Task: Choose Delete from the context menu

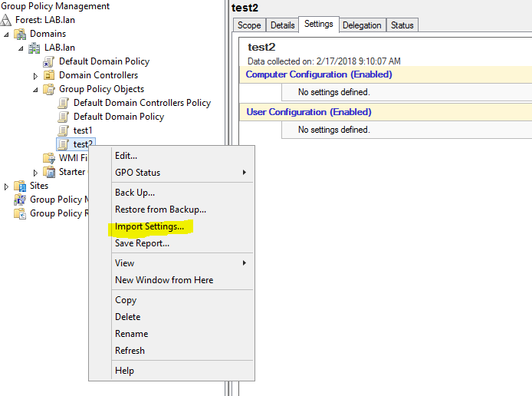Action: pyautogui.click(x=172, y=317)
